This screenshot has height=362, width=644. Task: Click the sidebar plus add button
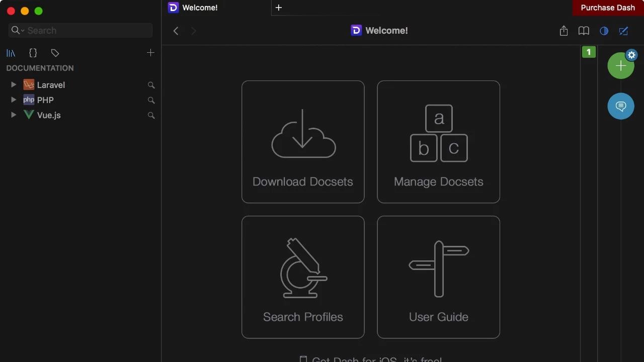click(x=150, y=53)
